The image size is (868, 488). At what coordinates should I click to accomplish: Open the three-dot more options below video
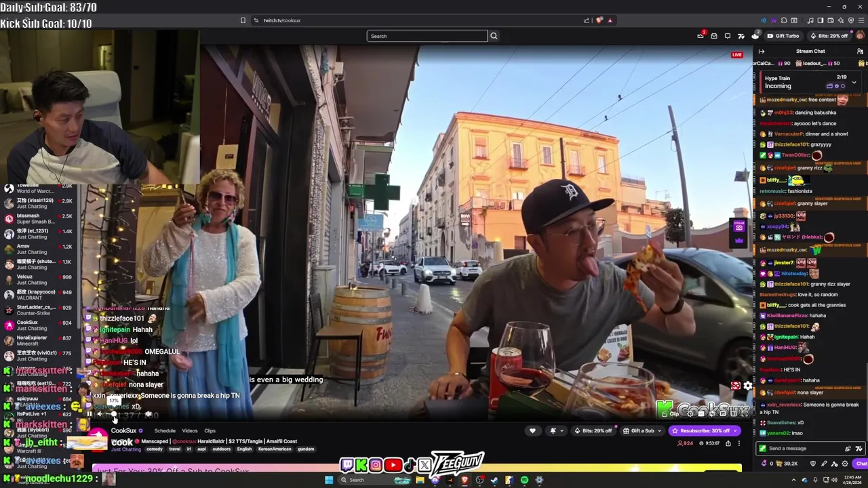coord(739,443)
